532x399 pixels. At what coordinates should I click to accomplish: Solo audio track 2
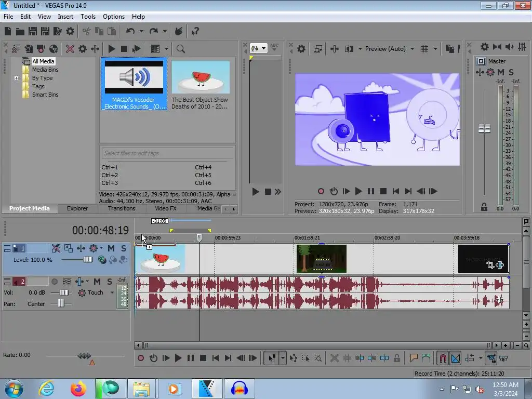coord(109,282)
